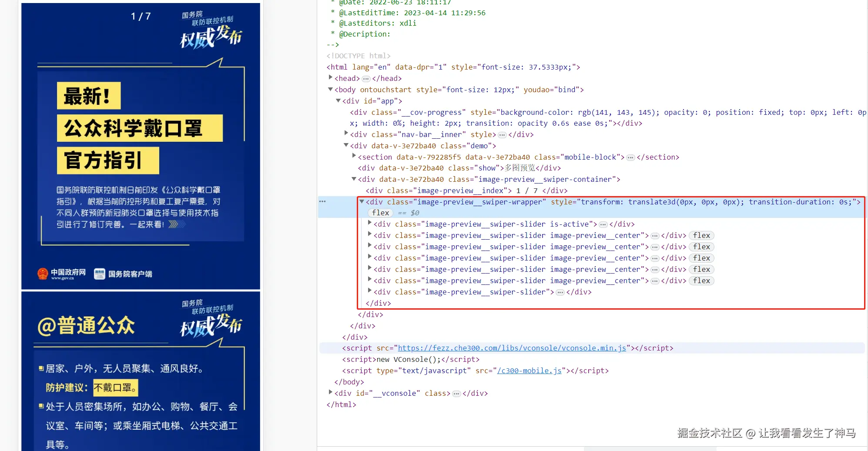Expand the mobile-block section node
The image size is (868, 451).
pos(354,157)
